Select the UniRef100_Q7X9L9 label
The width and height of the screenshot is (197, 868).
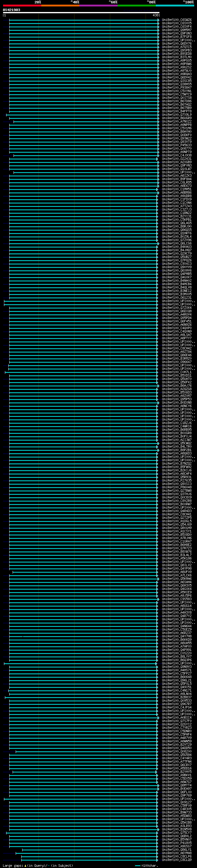(177, 115)
